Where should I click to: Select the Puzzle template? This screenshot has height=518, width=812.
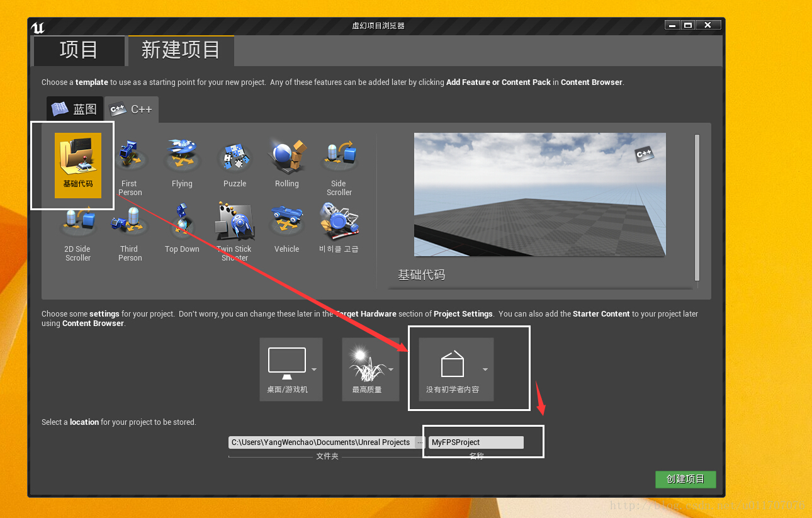click(235, 164)
